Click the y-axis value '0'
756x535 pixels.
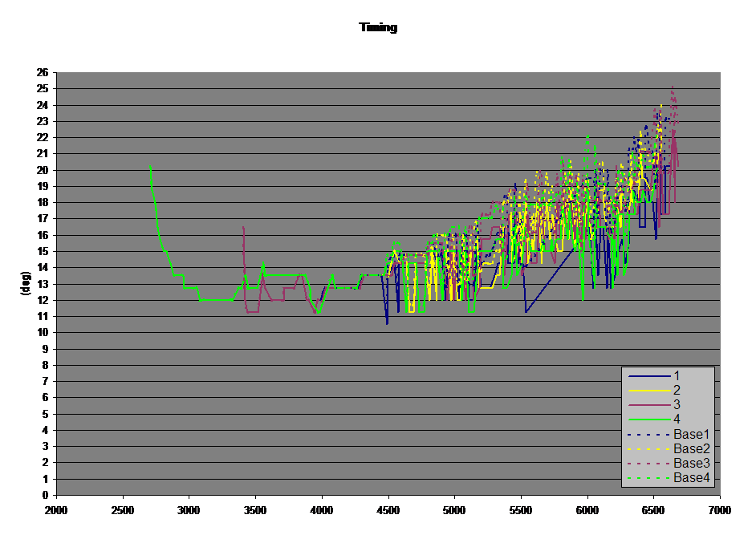46,495
